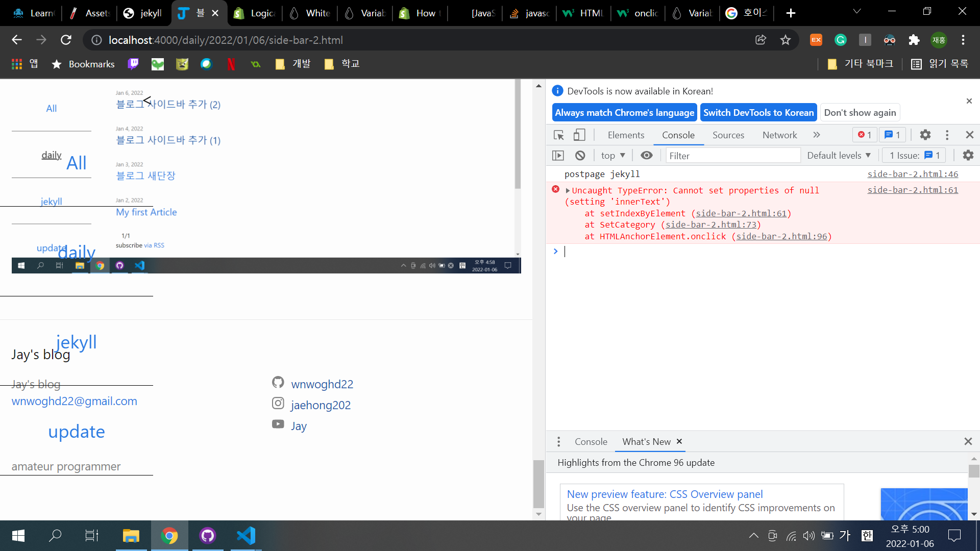Click Switch DevTools to Korean button
Viewport: 980px width, 551px height.
(x=758, y=113)
